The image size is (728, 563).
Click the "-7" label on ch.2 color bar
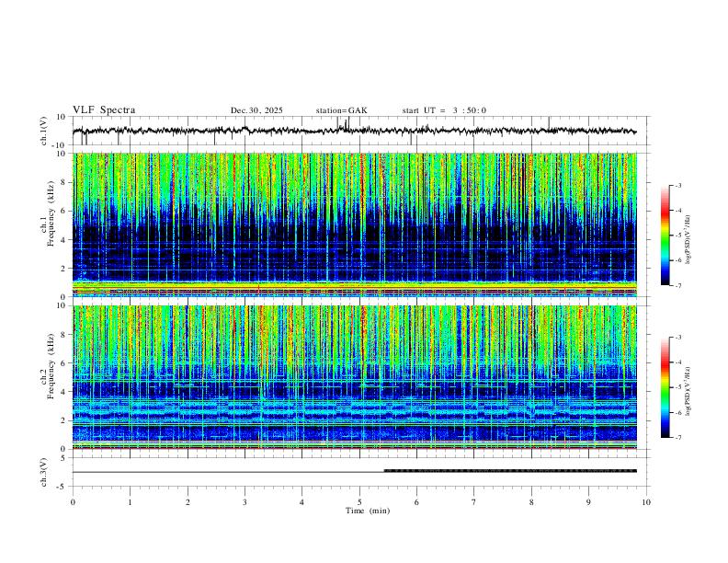(x=678, y=437)
